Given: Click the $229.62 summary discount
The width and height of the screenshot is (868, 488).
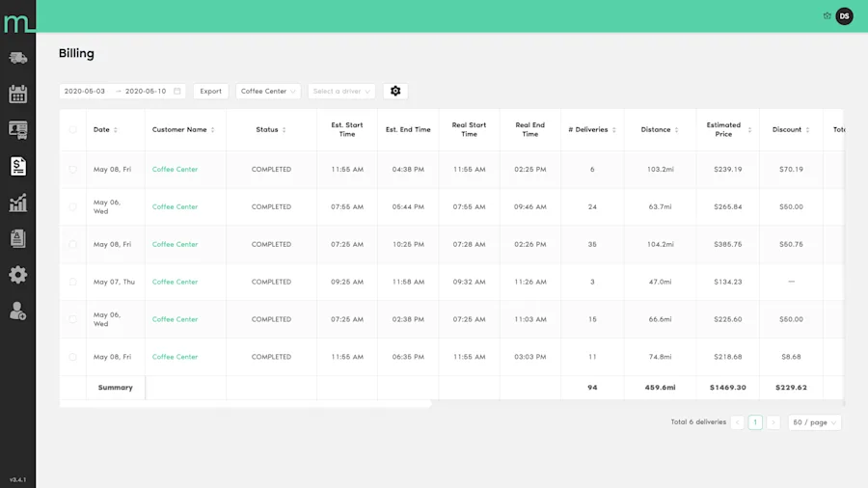Looking at the screenshot, I should coord(791,388).
